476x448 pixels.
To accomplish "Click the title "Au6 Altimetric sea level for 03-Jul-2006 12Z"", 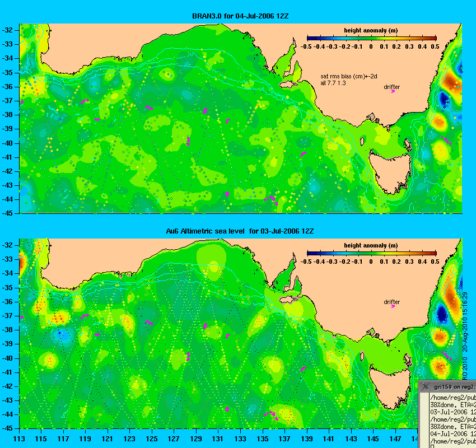I will [x=240, y=231].
